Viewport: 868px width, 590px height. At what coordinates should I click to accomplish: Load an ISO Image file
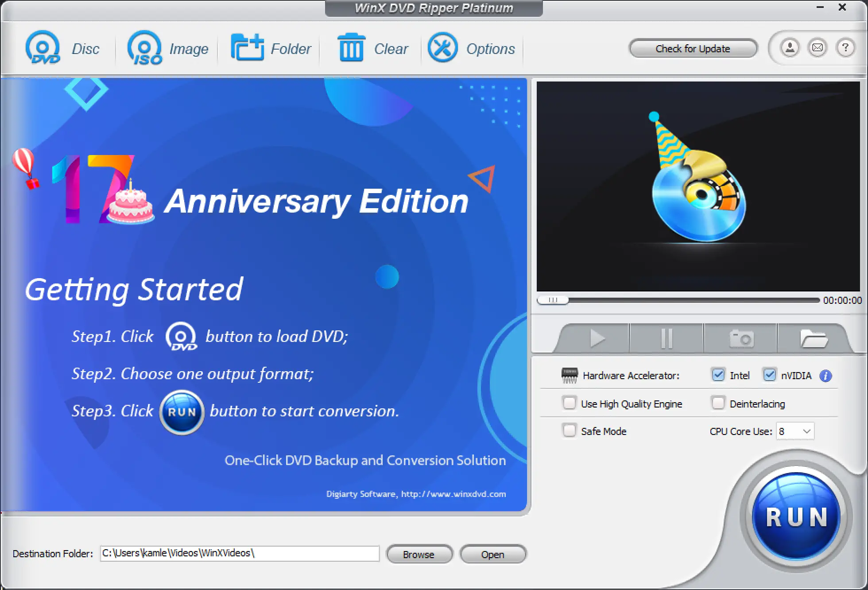click(x=168, y=48)
